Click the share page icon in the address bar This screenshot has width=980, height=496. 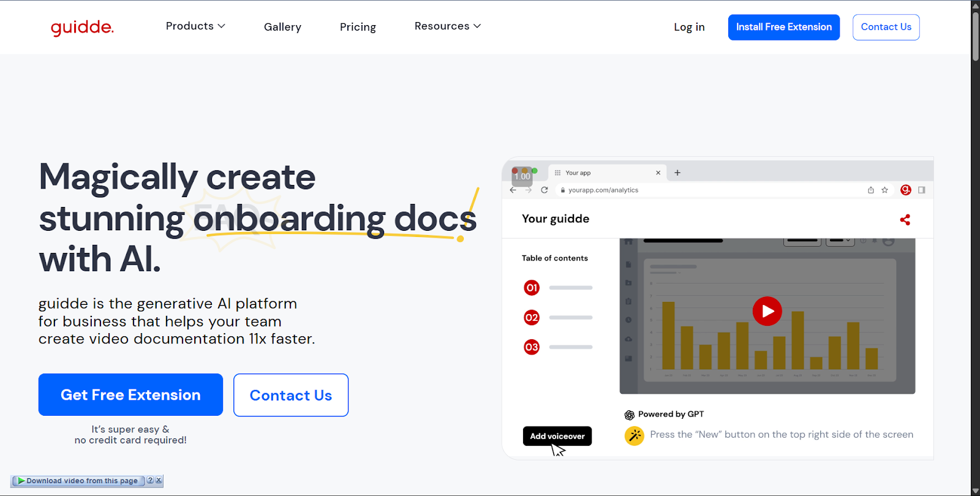[x=871, y=190]
